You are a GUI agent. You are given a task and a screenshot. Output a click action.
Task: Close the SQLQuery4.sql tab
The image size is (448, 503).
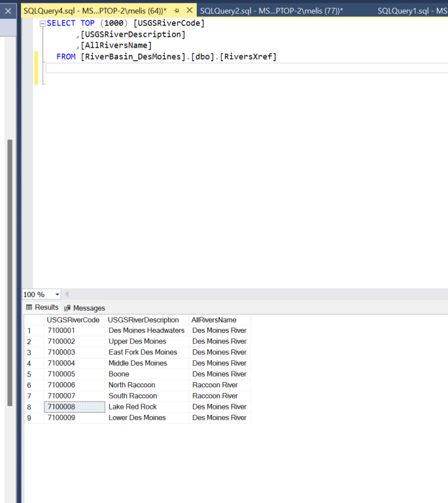tap(190, 10)
